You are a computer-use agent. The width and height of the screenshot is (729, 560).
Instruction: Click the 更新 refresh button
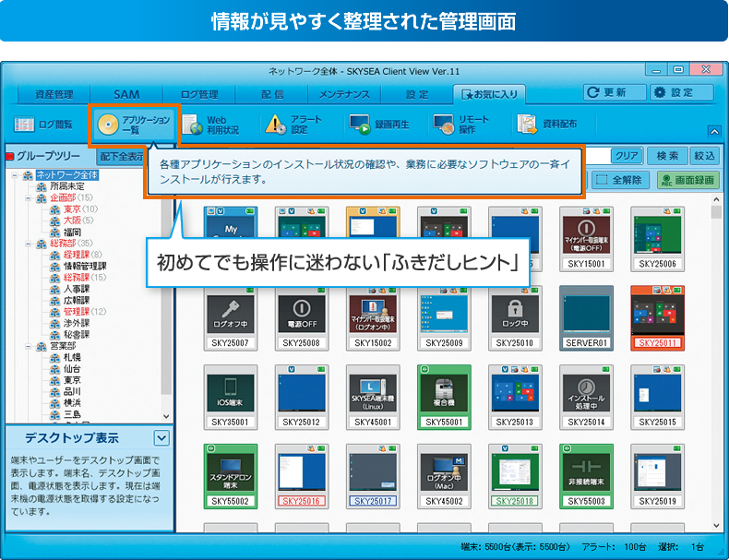point(615,92)
